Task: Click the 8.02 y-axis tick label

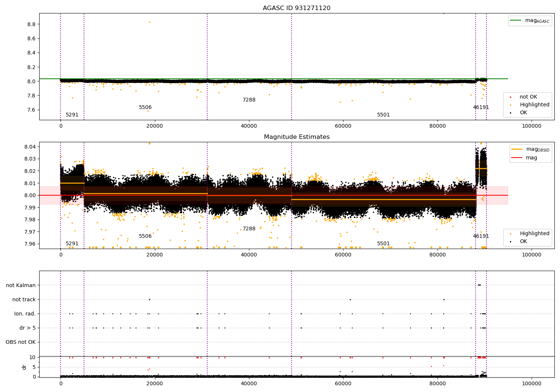Action: pos(30,171)
